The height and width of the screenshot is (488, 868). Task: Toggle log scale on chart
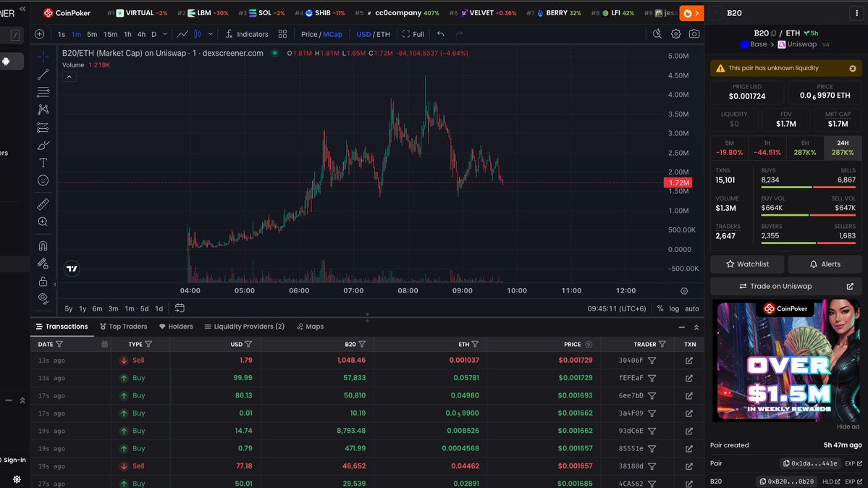674,308
